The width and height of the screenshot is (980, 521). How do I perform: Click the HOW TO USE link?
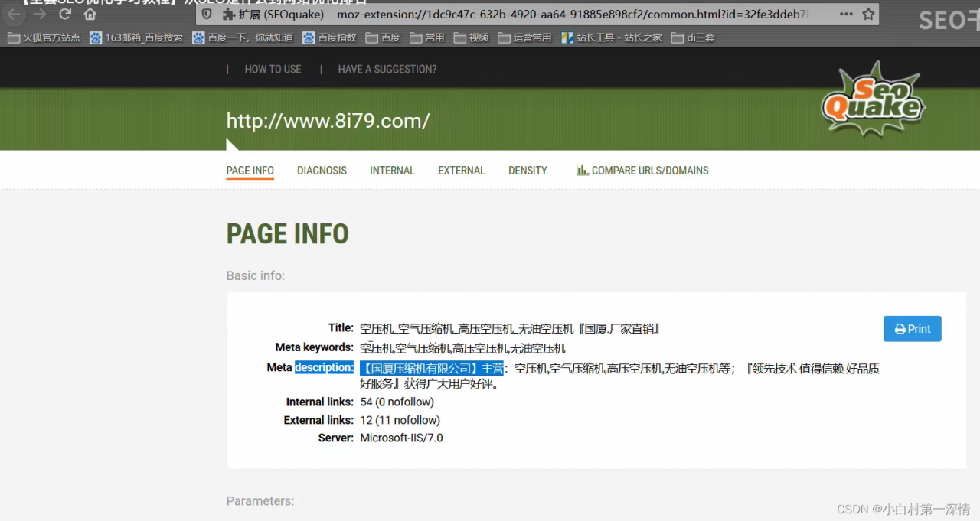coord(273,69)
